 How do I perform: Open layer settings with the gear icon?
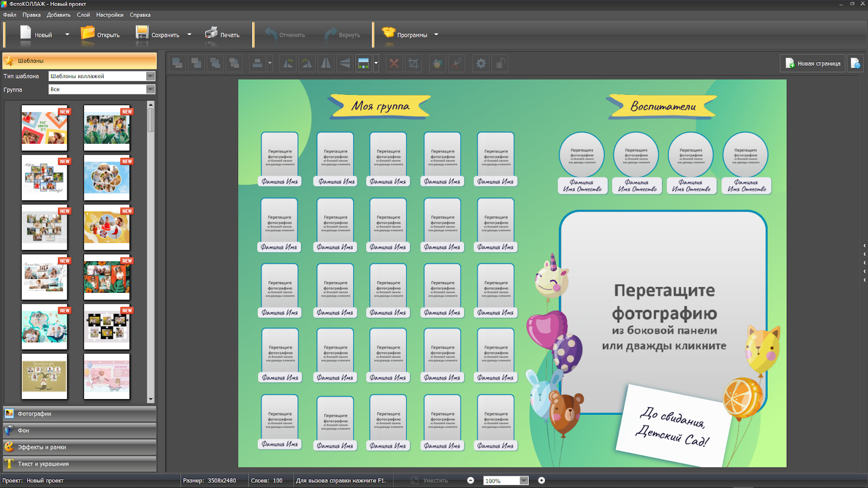click(481, 63)
